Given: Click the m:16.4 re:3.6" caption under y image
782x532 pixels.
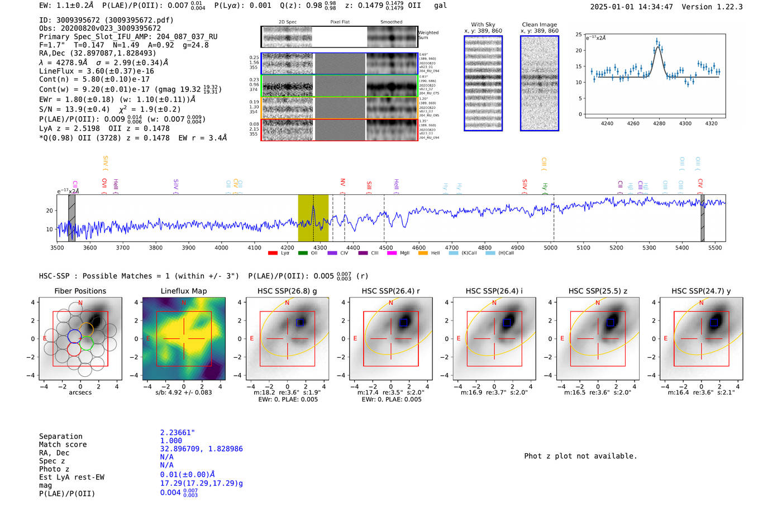Looking at the screenshot, I should [x=701, y=392].
